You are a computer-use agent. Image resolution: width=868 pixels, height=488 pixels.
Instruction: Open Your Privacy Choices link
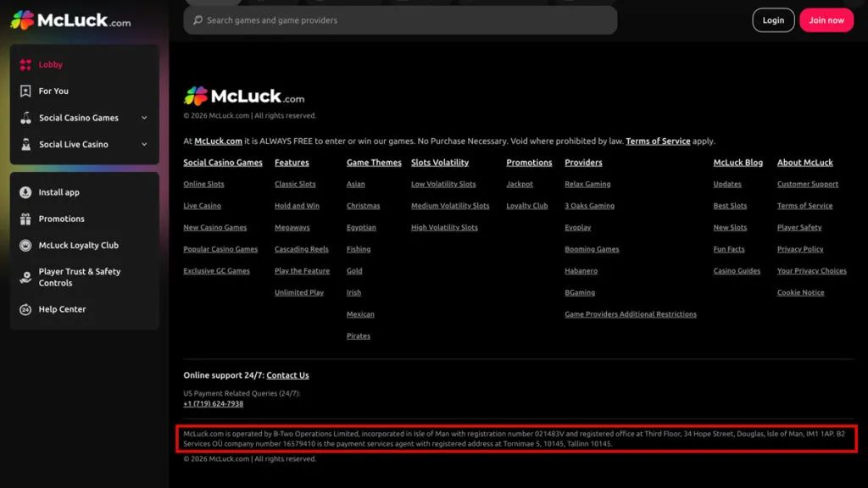[x=811, y=270]
